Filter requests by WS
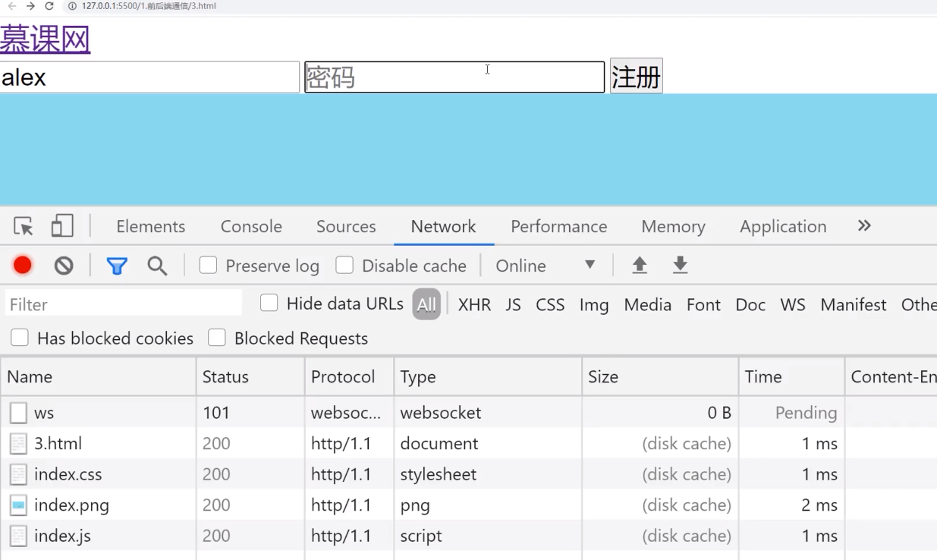 pos(793,304)
